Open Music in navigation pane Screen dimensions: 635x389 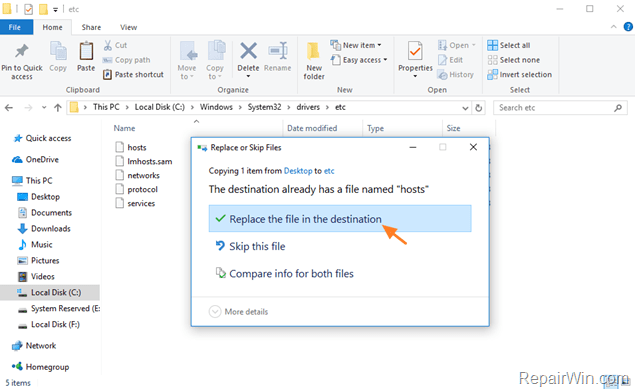[35, 244]
